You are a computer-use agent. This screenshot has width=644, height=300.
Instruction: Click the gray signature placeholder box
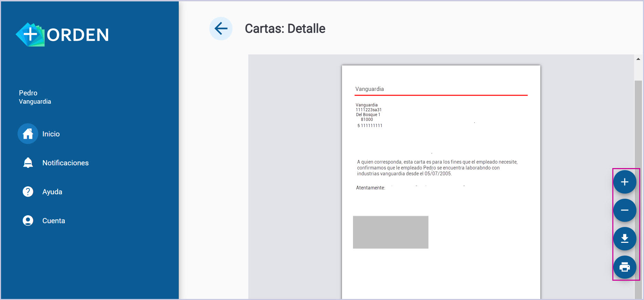point(391,232)
